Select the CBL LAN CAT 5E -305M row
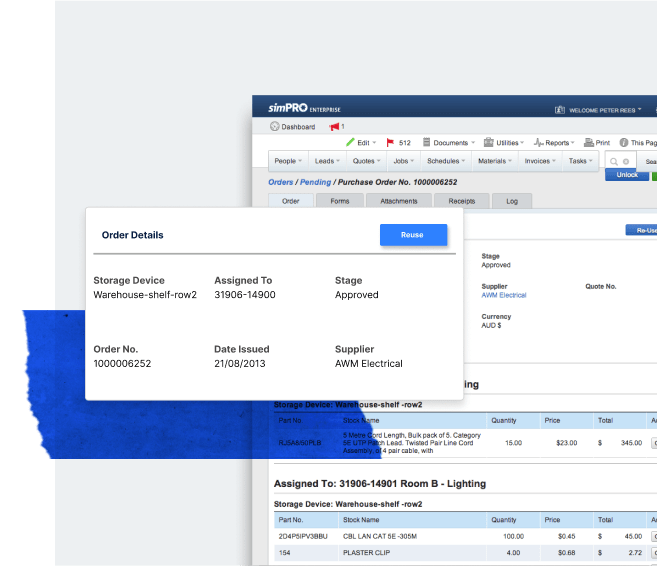 click(x=465, y=537)
